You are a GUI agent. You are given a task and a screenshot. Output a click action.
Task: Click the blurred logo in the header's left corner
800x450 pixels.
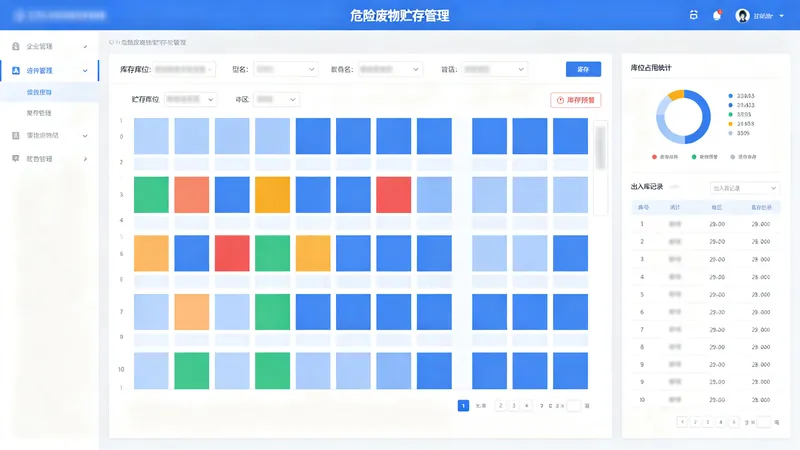60,15
